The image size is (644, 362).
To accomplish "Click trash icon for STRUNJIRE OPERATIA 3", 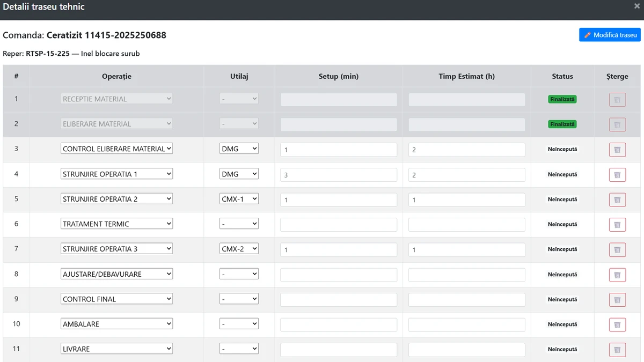I will [x=617, y=249].
